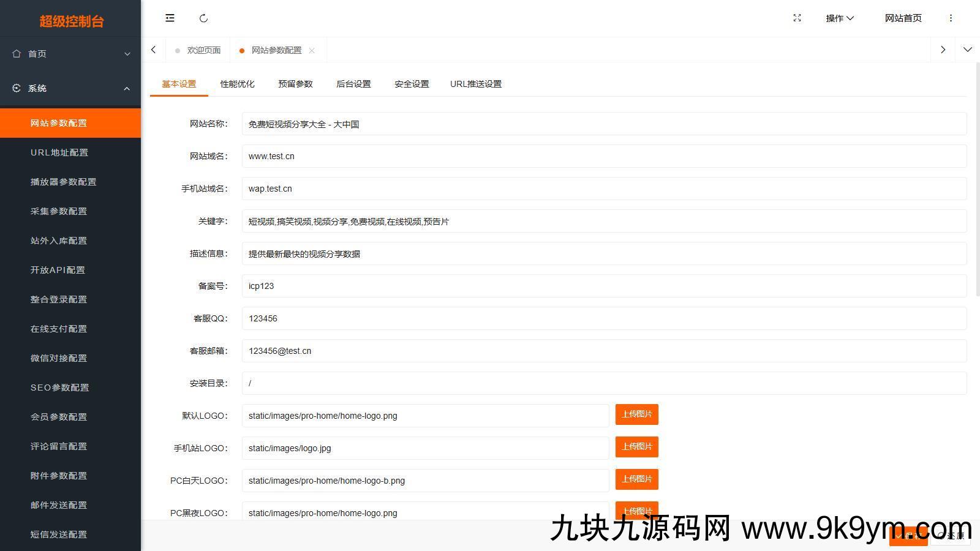Image resolution: width=980 pixels, height=551 pixels.
Task: Expand the tab list down-chevron
Action: click(967, 50)
